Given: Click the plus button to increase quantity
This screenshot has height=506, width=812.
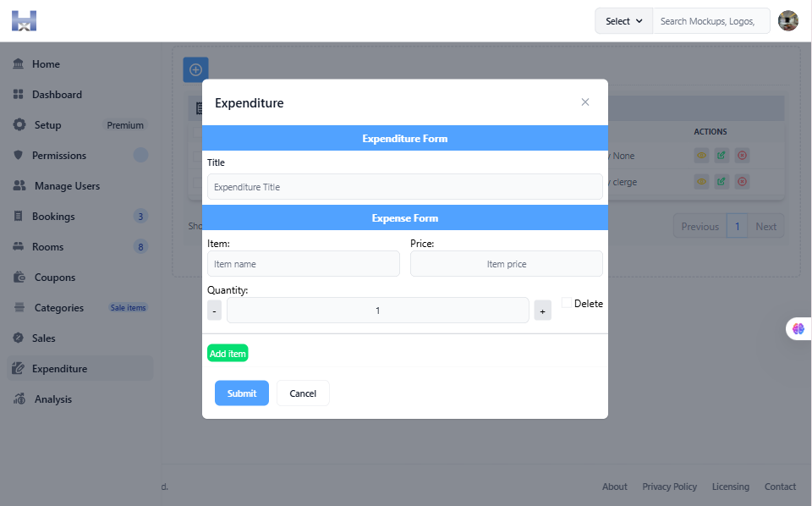Looking at the screenshot, I should tap(542, 310).
